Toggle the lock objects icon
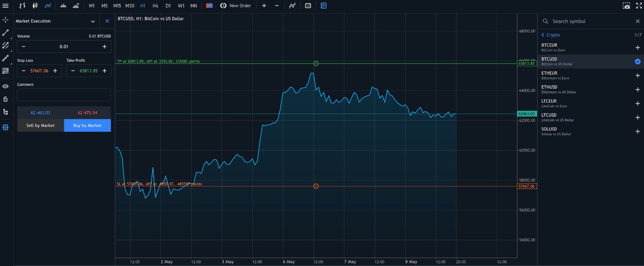Screen dimensions: 644x266 pos(6,99)
